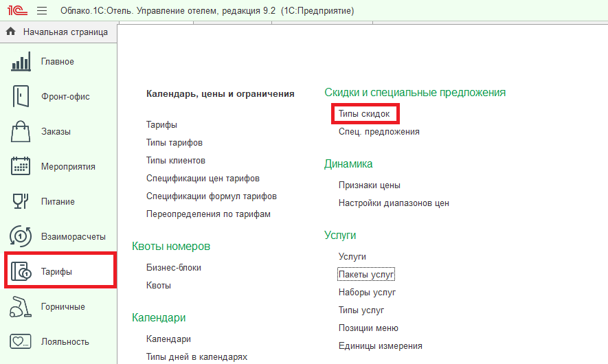Open Типы клиентов

[176, 161]
